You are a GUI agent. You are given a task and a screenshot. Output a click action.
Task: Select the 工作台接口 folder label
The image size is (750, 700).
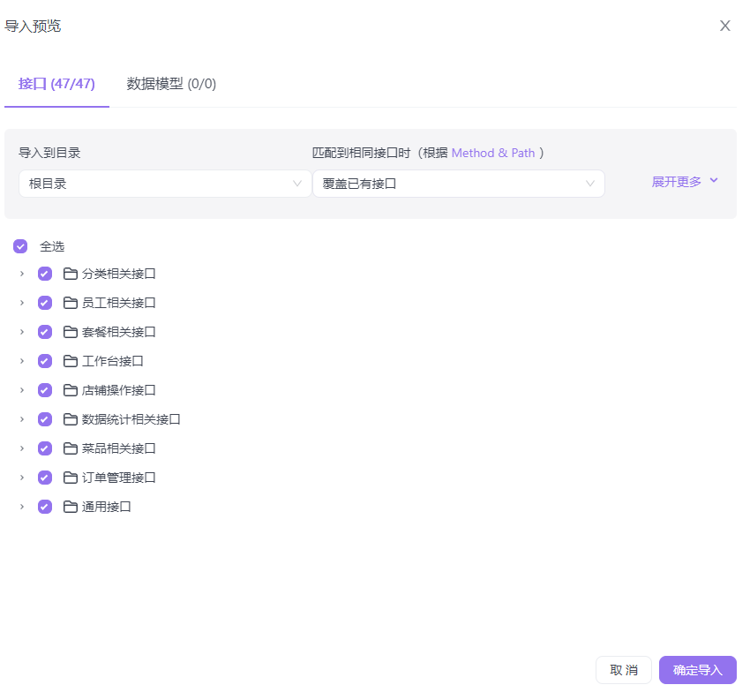112,361
